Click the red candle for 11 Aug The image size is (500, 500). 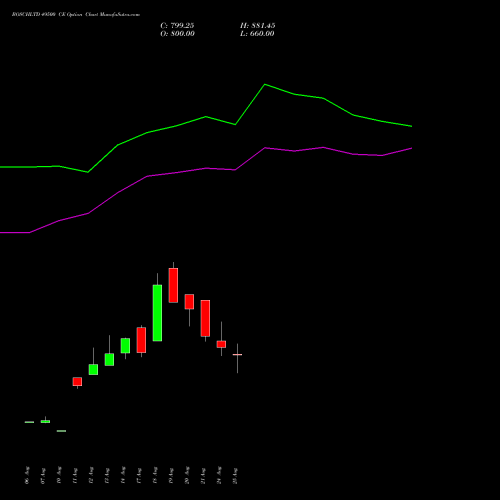pyautogui.click(x=77, y=382)
